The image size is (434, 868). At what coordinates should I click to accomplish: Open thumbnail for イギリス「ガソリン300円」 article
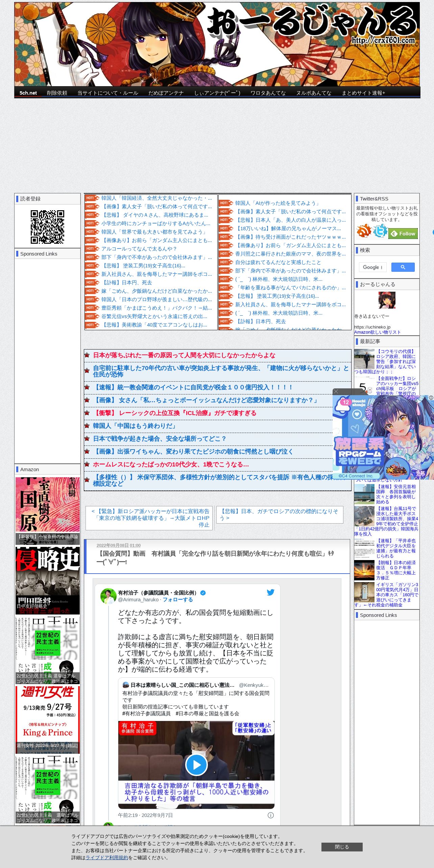364,592
